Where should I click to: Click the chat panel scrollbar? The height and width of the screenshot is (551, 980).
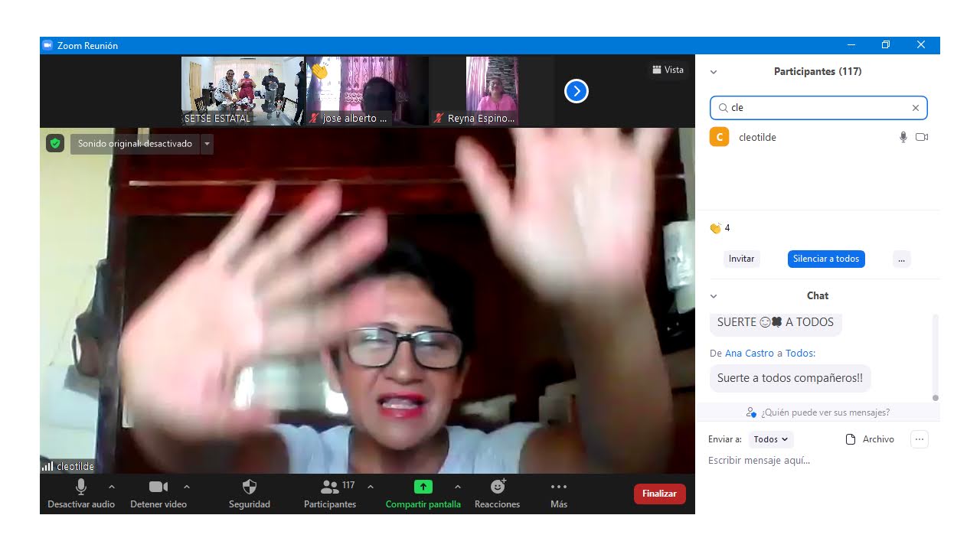click(935, 357)
